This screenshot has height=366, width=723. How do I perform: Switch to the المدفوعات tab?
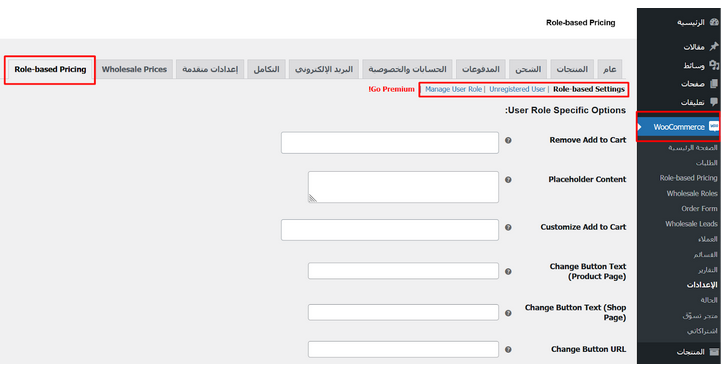[x=481, y=69]
